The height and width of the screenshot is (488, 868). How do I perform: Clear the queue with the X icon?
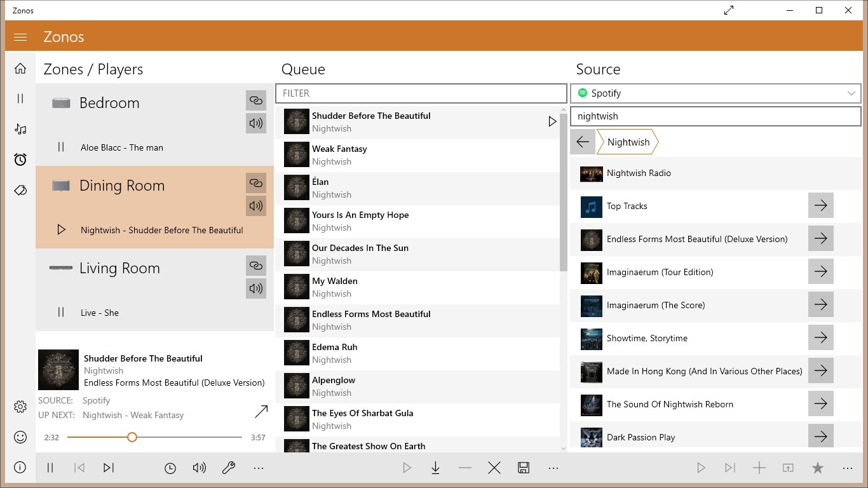click(x=494, y=468)
